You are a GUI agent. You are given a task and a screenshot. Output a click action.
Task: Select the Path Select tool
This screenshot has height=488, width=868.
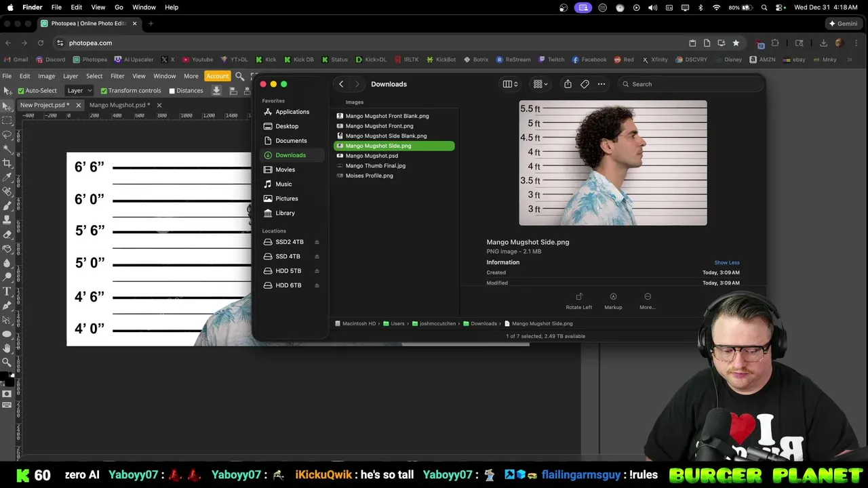7,320
